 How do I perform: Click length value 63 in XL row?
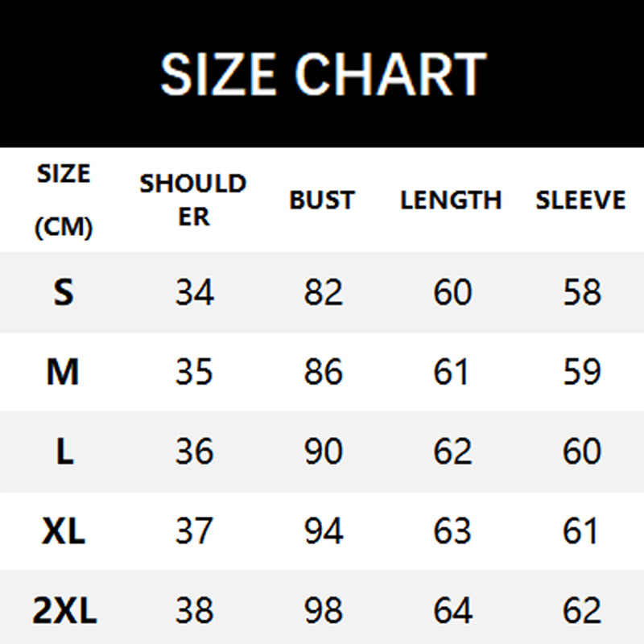pyautogui.click(x=452, y=531)
